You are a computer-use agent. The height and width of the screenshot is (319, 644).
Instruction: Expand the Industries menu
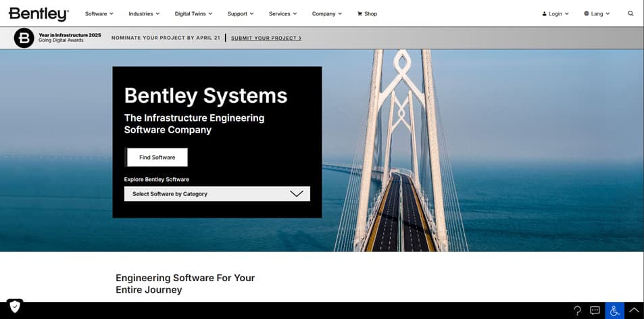[x=144, y=14]
